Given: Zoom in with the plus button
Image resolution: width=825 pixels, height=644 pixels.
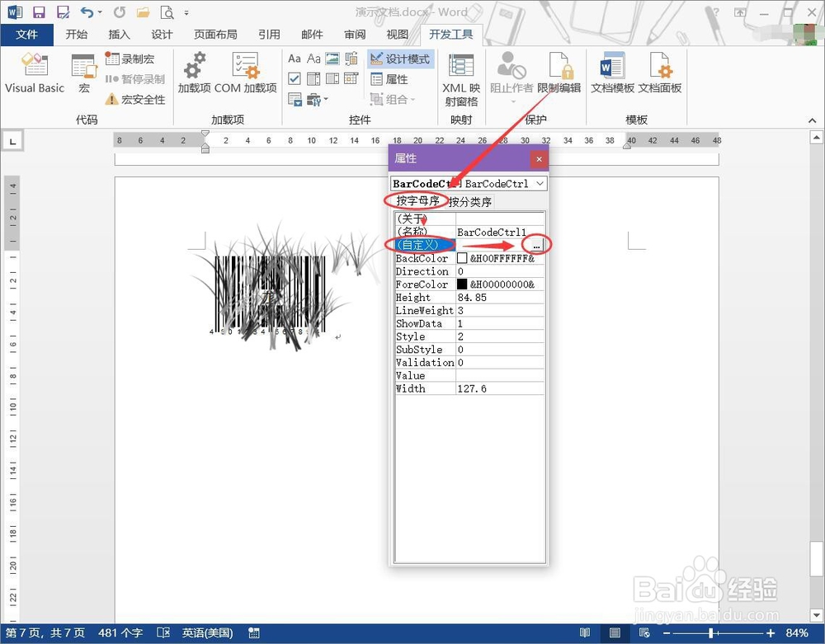Looking at the screenshot, I should [x=771, y=633].
